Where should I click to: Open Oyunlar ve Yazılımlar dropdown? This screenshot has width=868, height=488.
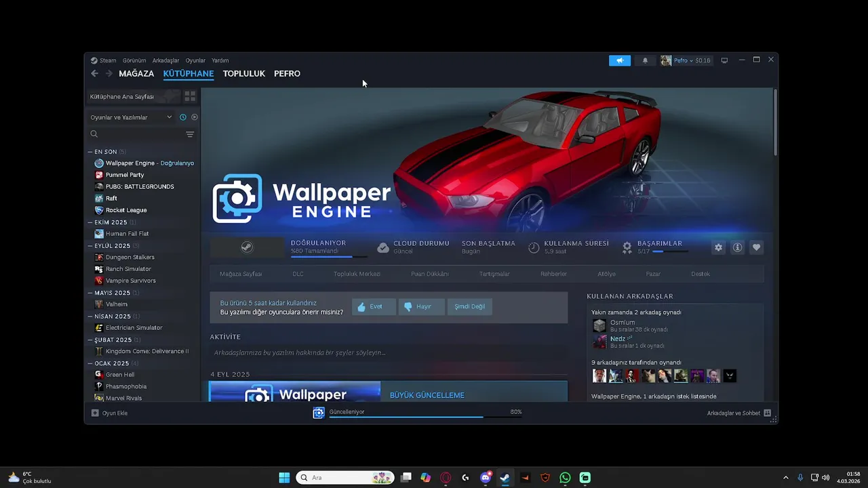tap(131, 117)
